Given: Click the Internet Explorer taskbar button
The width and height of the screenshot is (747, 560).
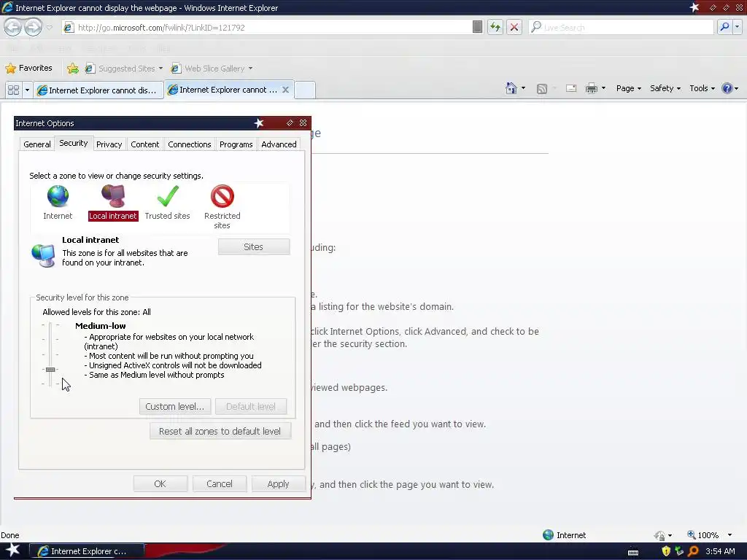Looking at the screenshot, I should click(x=88, y=551).
